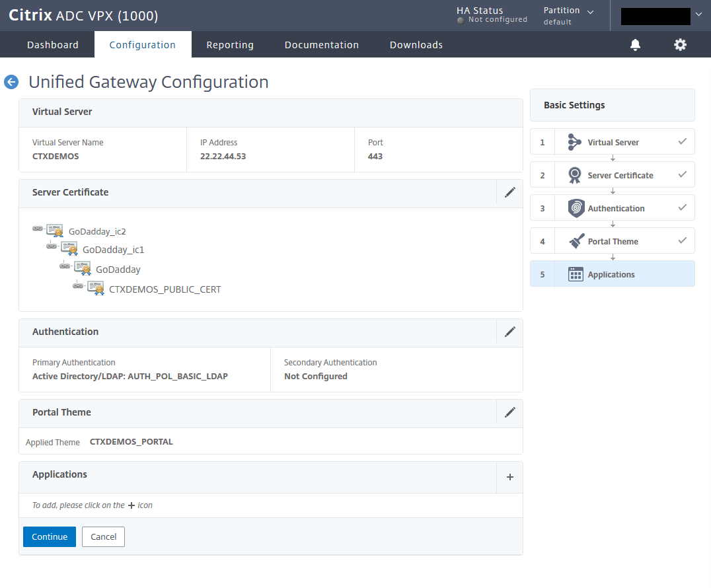
Task: Open the Documentation tab
Action: click(322, 44)
